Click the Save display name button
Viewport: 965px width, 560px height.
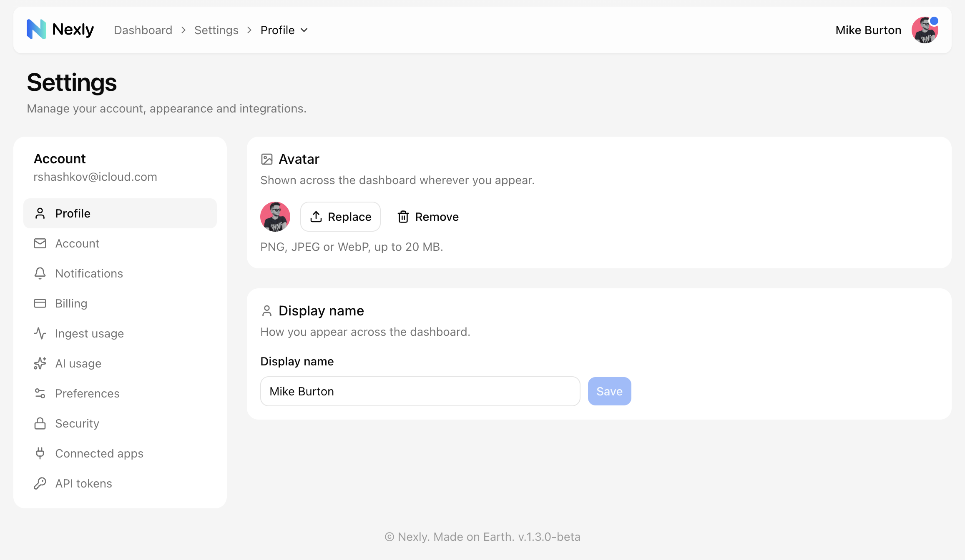[x=609, y=391]
